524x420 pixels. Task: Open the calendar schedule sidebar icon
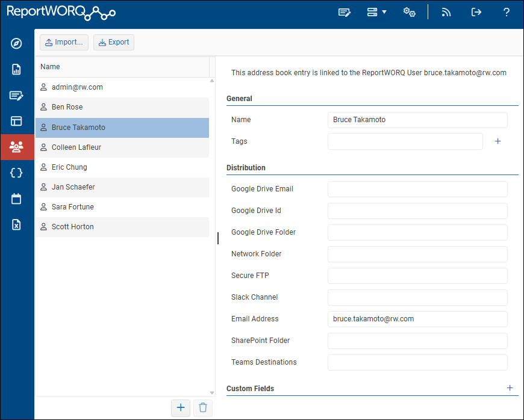[x=16, y=199]
